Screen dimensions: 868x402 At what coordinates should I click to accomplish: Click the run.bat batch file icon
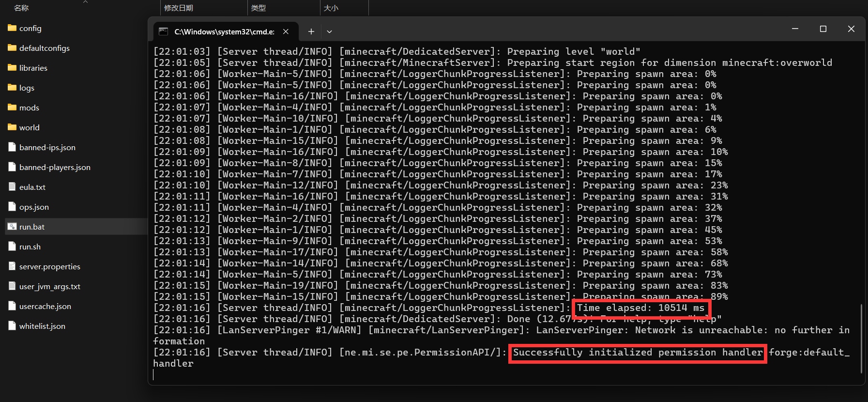point(12,227)
